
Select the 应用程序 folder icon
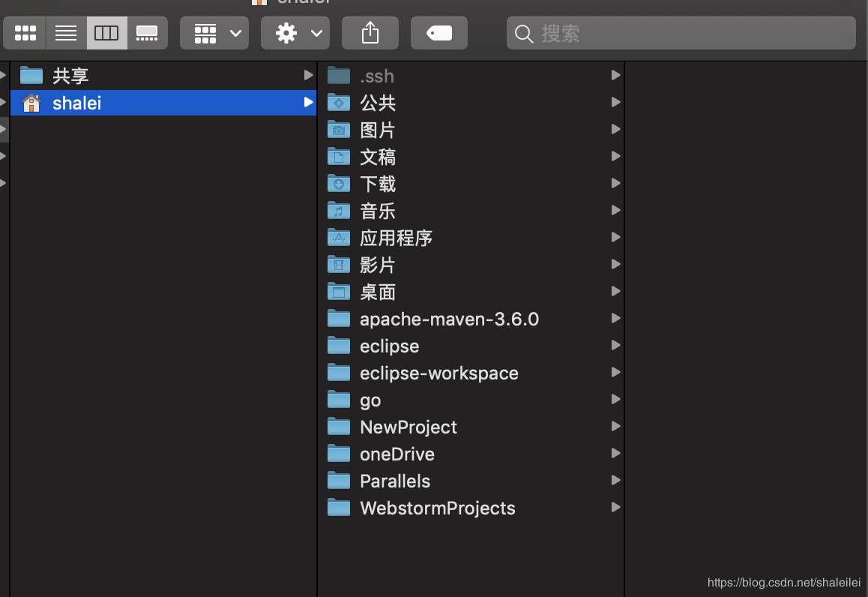(339, 238)
